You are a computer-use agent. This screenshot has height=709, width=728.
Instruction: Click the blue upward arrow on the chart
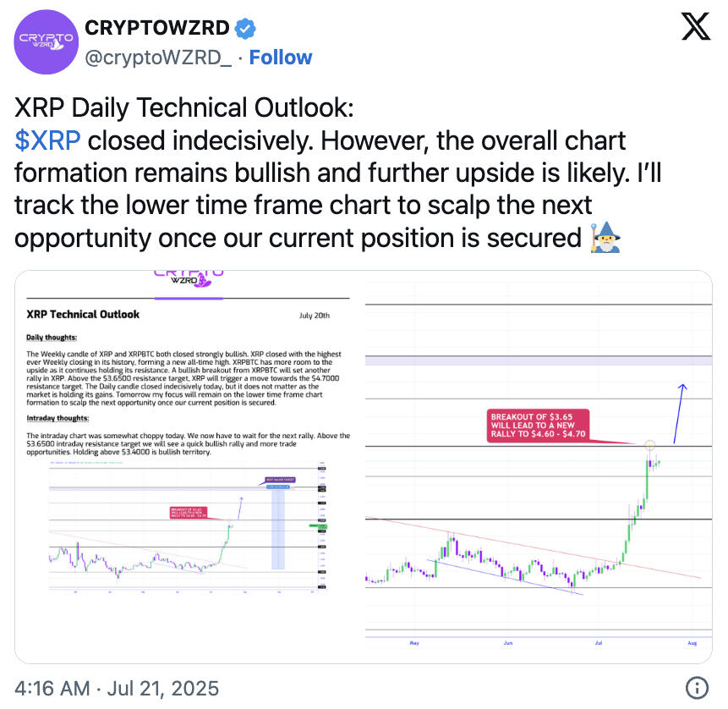(x=679, y=413)
